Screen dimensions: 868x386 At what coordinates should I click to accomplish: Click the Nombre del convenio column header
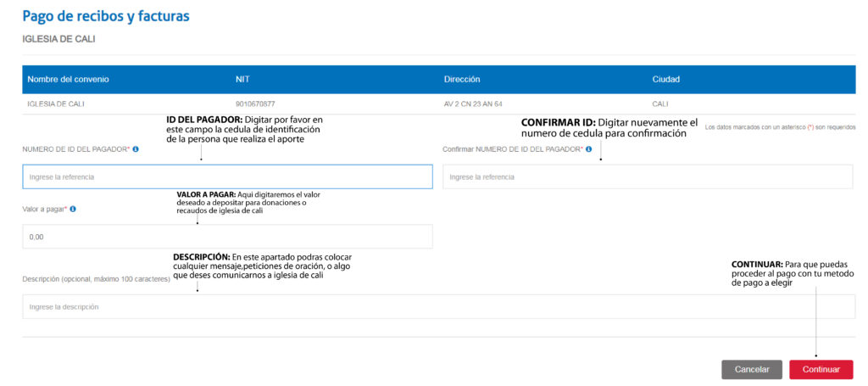(x=69, y=80)
